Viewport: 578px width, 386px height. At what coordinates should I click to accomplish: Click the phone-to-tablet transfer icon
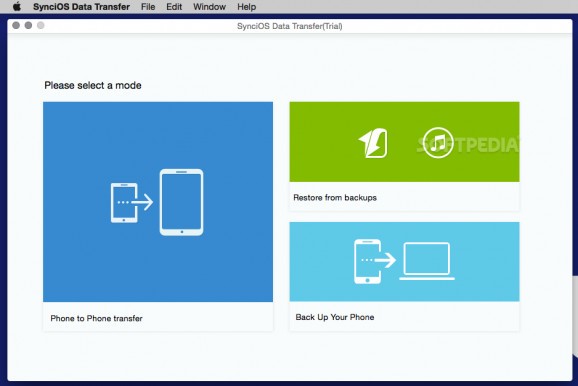coord(157,202)
